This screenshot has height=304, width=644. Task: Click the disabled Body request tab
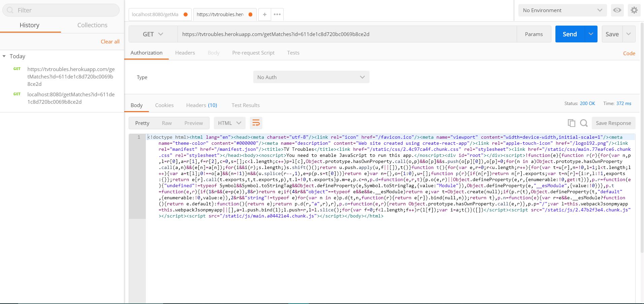214,53
